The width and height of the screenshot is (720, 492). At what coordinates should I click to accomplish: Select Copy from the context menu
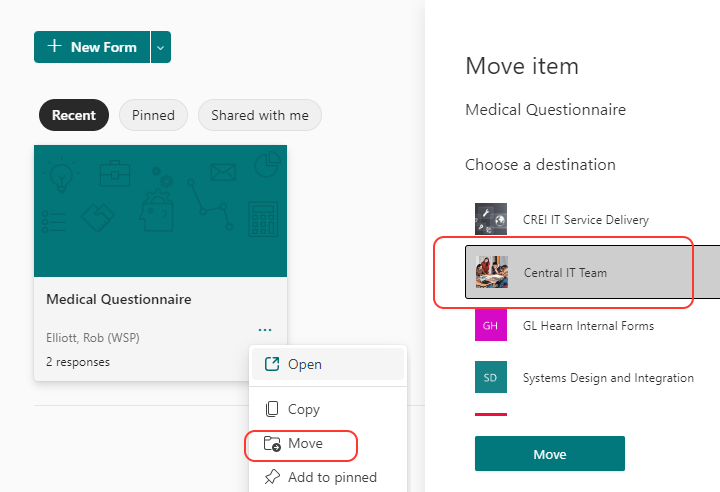click(x=304, y=409)
